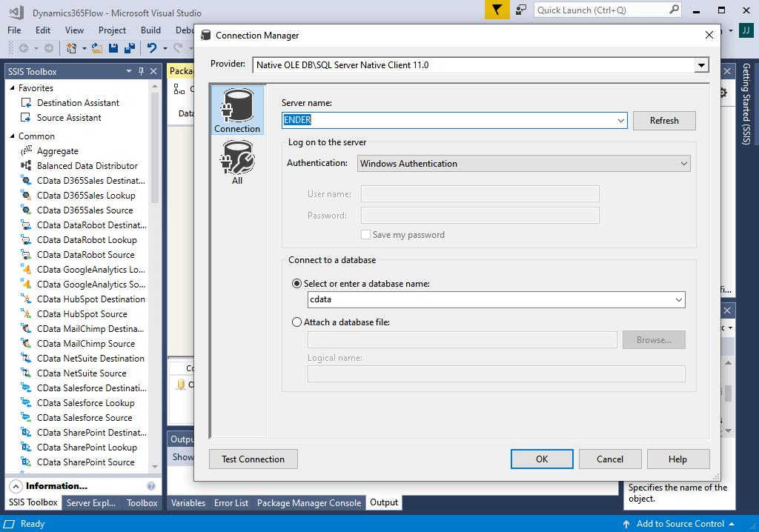This screenshot has width=759, height=532.
Task: Open the database name dropdown
Action: (678, 299)
